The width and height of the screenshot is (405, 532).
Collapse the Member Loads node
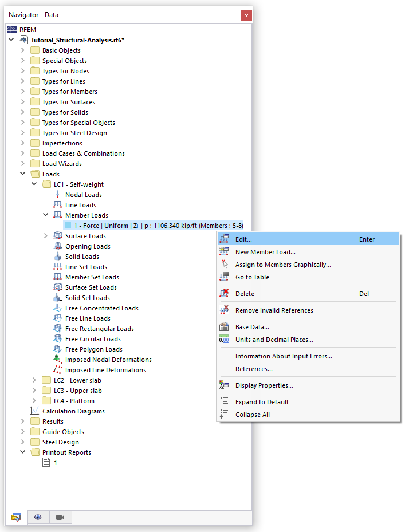(x=46, y=215)
